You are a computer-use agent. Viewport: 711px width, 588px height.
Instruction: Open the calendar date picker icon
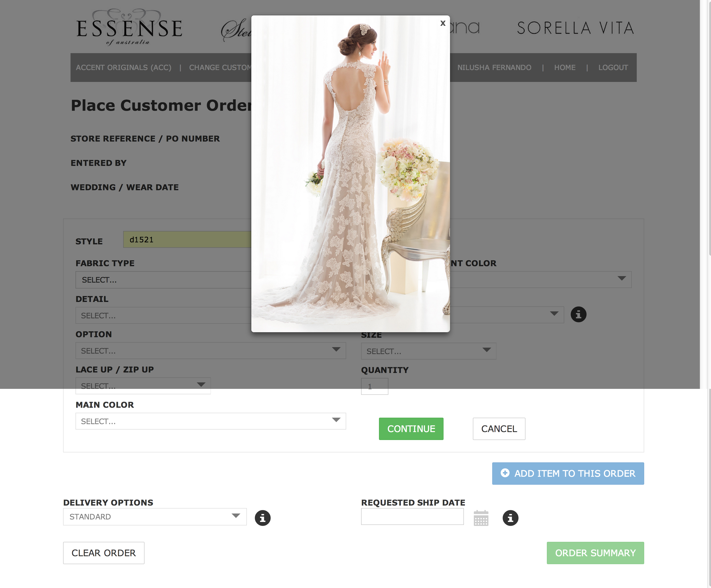tap(481, 518)
